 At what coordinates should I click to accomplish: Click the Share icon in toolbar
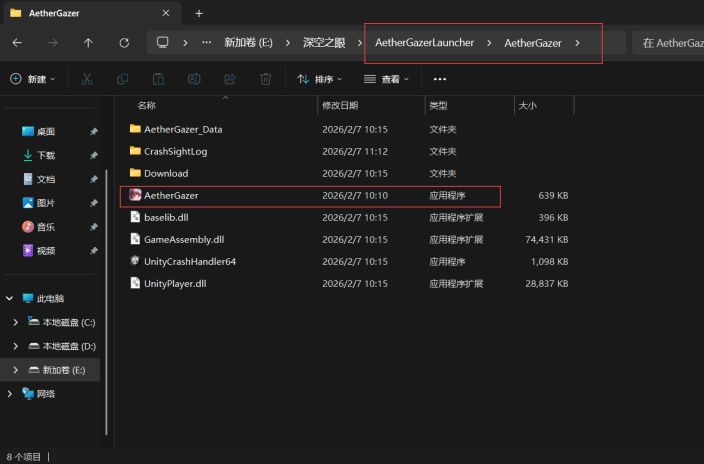[x=230, y=79]
